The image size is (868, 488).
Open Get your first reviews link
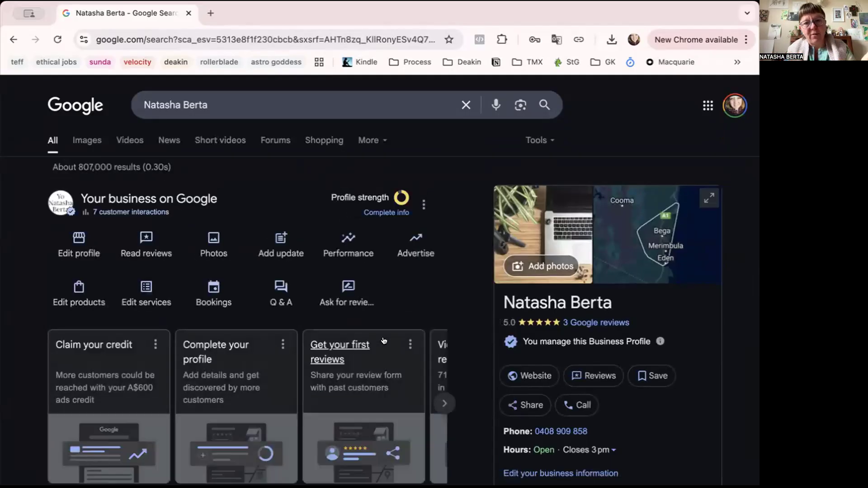tap(340, 352)
